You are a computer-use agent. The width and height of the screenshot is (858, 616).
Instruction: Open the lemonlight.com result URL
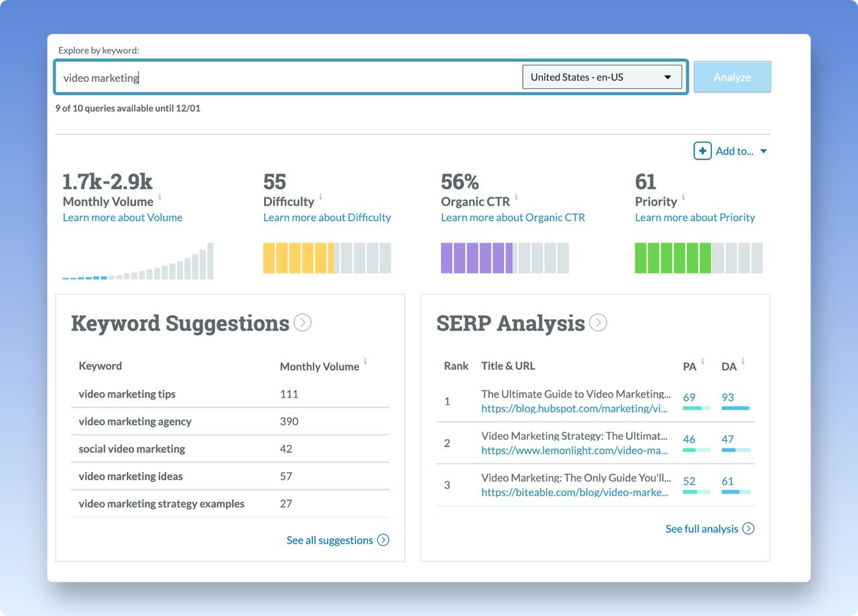point(574,450)
